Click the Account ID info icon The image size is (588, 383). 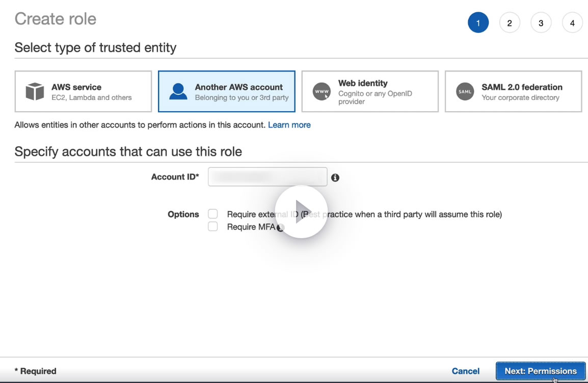tap(335, 177)
